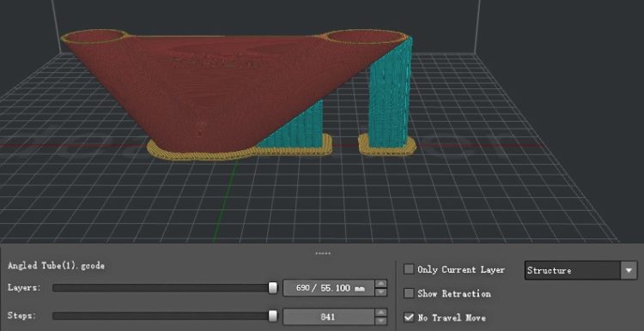The width and height of the screenshot is (644, 331).
Task: Click the layer value field 690 / 55.100 mm
Action: pyautogui.click(x=330, y=288)
